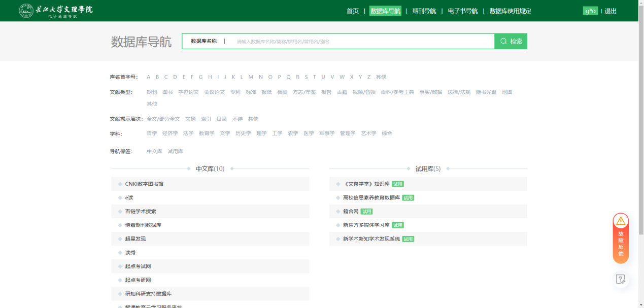Open the orange 故障反馈 fault feedback widget
Screen dimensions: 644x308
point(620,238)
